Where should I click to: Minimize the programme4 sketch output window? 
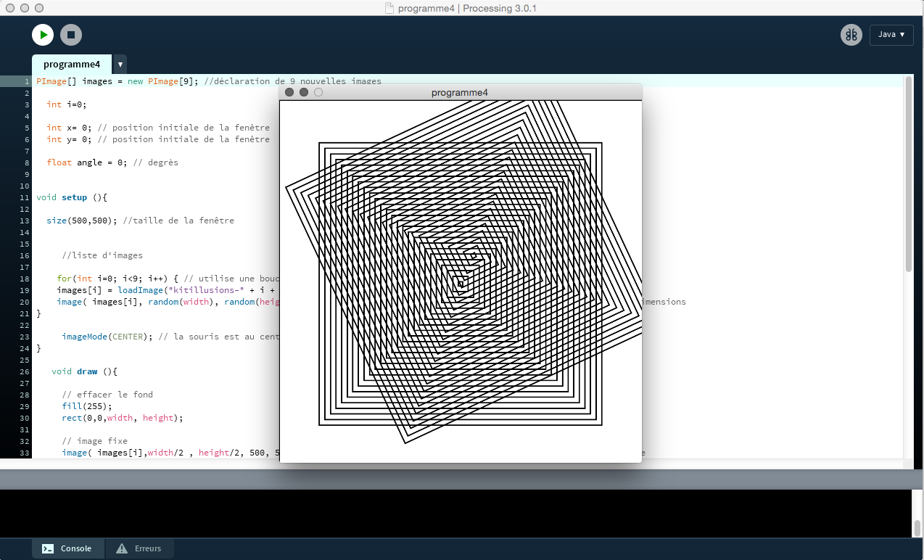click(304, 92)
